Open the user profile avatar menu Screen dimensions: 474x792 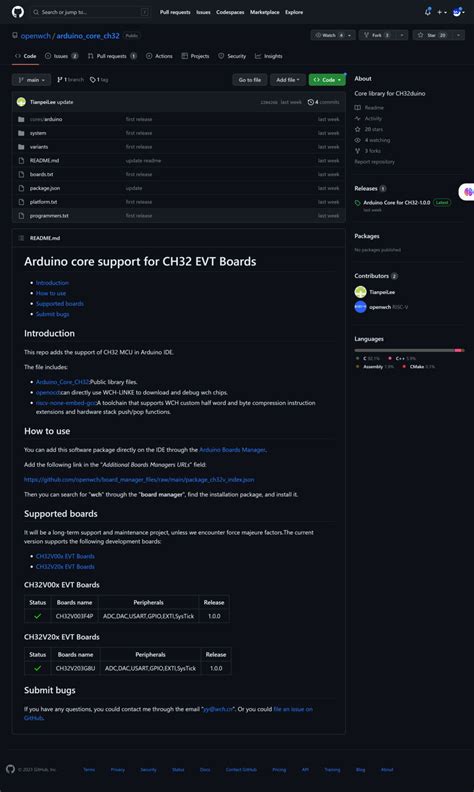point(457,12)
